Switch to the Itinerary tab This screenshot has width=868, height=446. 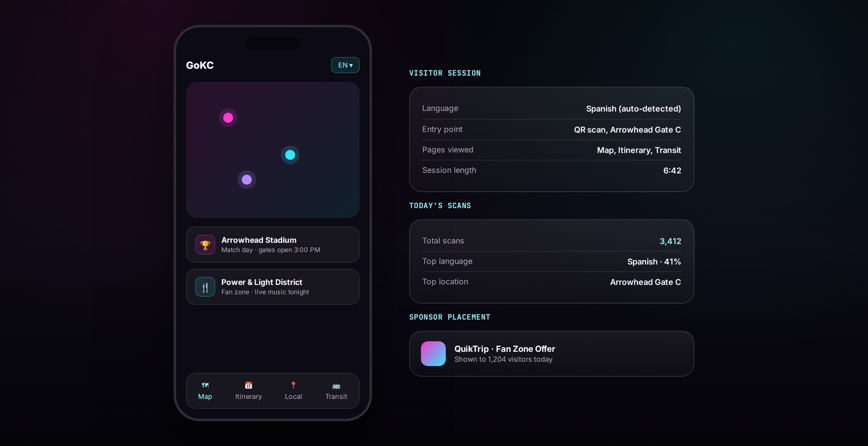click(x=248, y=391)
